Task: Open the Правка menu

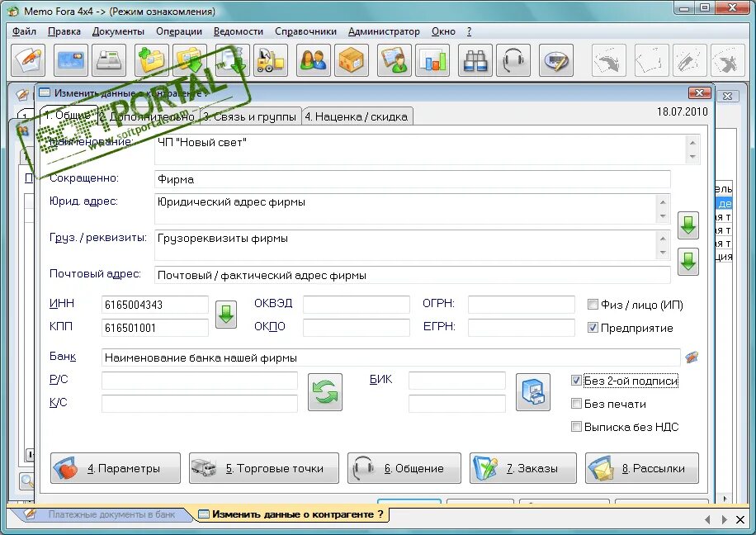Action: tap(64, 31)
